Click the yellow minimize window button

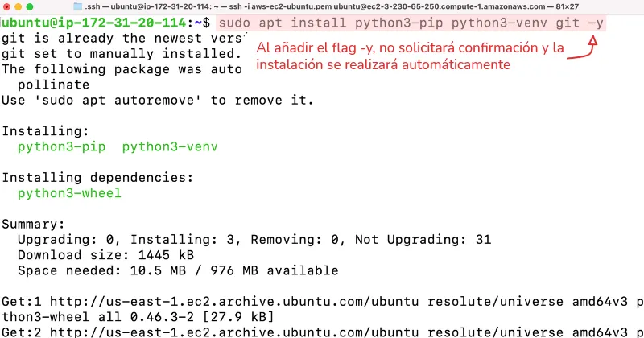pos(18,6)
